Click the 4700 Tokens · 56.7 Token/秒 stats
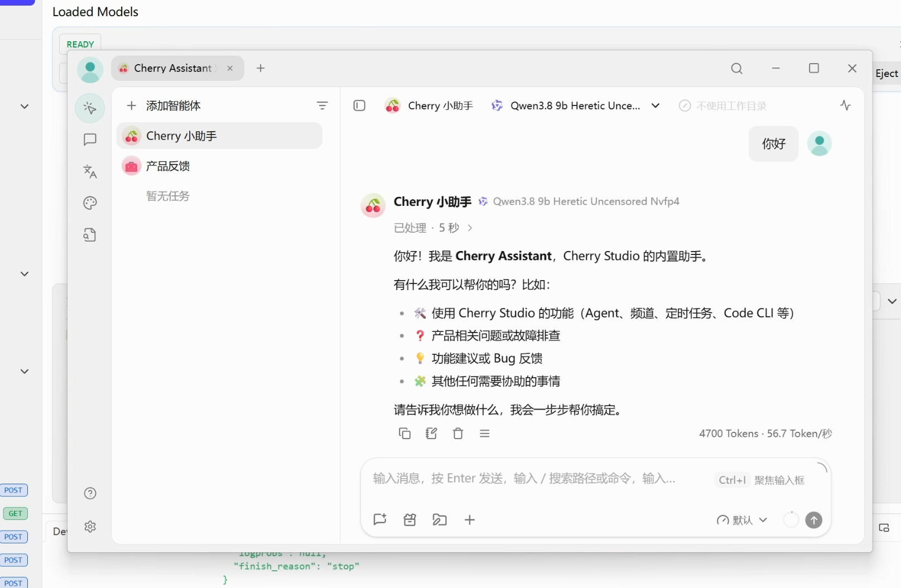This screenshot has width=901, height=588. [x=765, y=433]
